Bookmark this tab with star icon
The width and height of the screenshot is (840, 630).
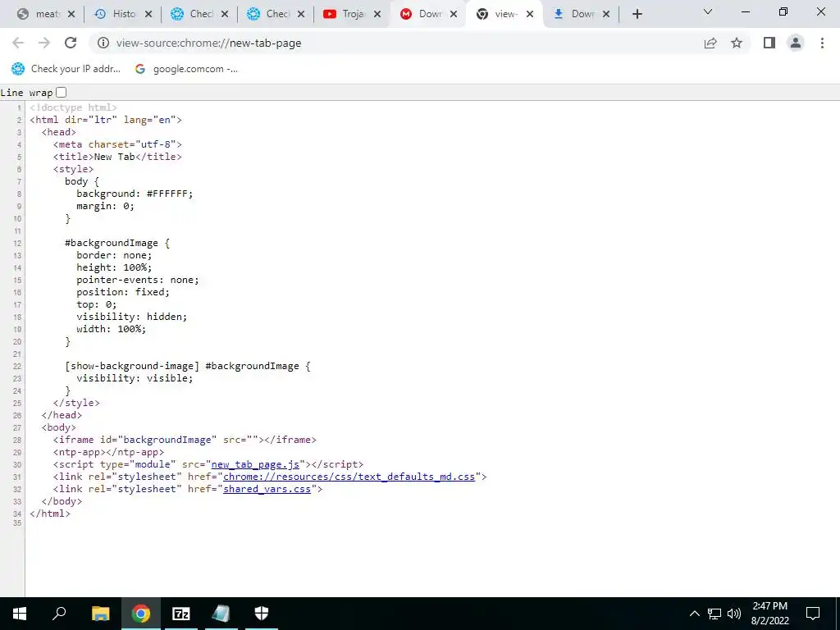point(737,43)
